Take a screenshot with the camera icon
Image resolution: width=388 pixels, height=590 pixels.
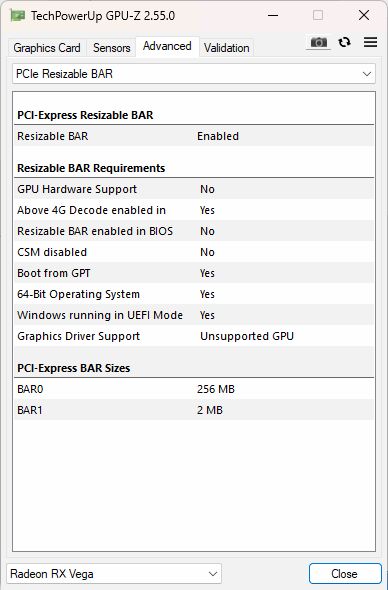coord(318,43)
